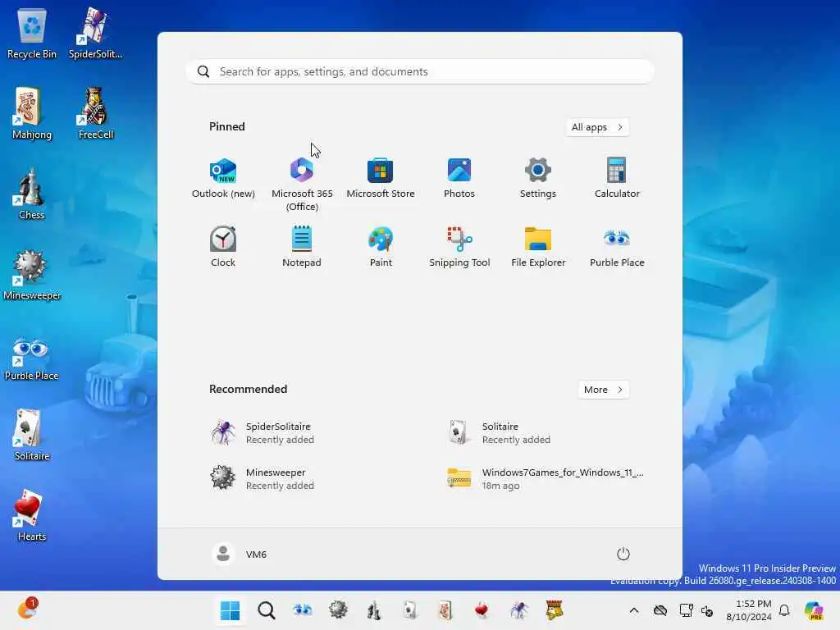The width and height of the screenshot is (840, 630).
Task: Focus the Start menu search box
Action: tap(420, 71)
